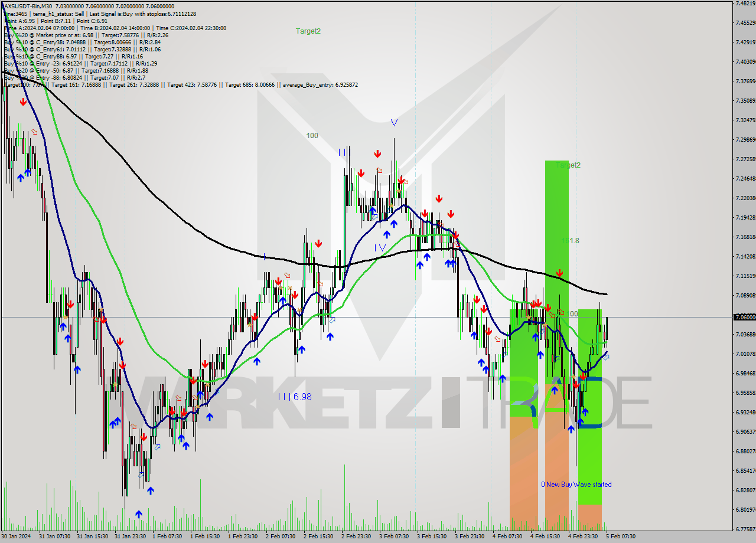Click the '161.8' level label
Image resolution: width=756 pixels, height=543 pixels.
click(x=571, y=241)
